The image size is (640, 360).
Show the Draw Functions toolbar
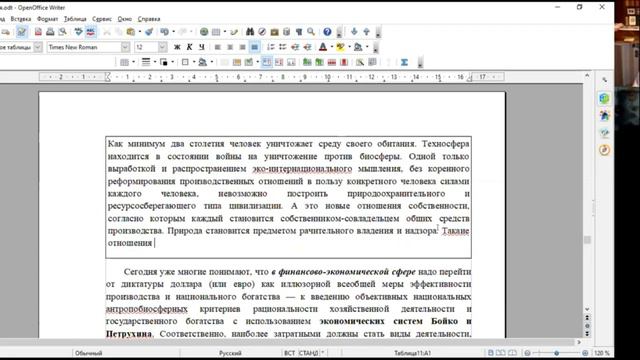click(234, 32)
